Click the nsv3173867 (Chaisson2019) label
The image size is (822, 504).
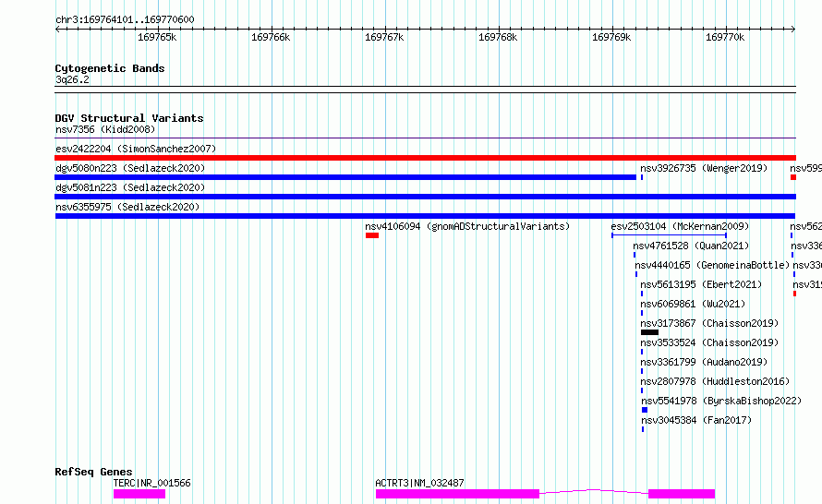pyautogui.click(x=709, y=323)
